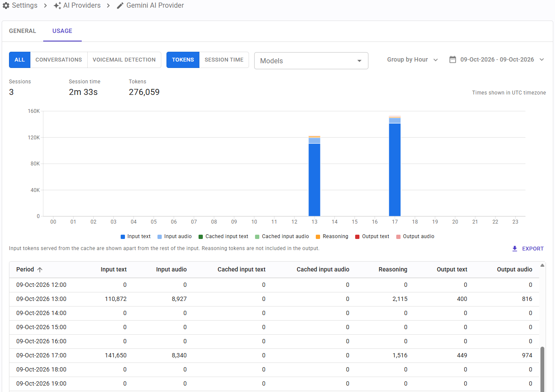Viewport: 555px width, 392px height.
Task: Switch chart to Session Time view
Action: click(x=224, y=60)
